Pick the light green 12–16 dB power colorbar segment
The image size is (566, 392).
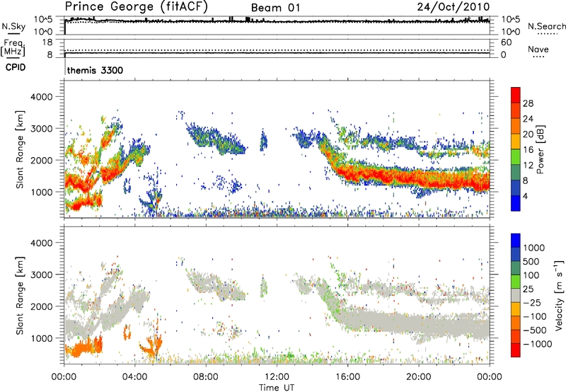[x=516, y=157]
